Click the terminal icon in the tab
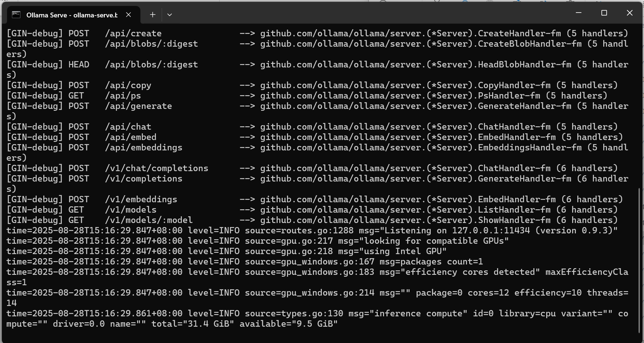This screenshot has width=644, height=343. pyautogui.click(x=16, y=15)
